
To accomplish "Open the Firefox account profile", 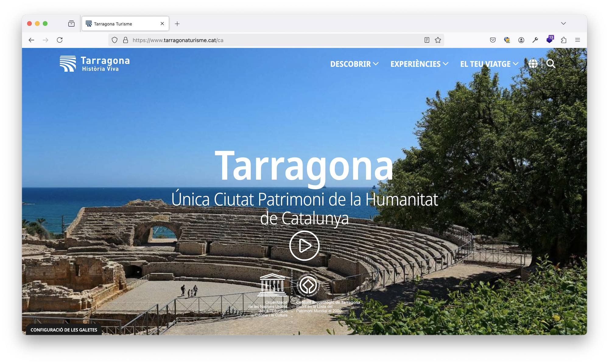I will tap(521, 40).
